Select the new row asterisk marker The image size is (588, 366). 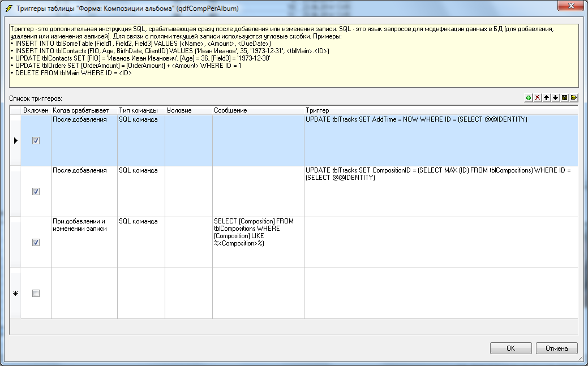(x=16, y=293)
